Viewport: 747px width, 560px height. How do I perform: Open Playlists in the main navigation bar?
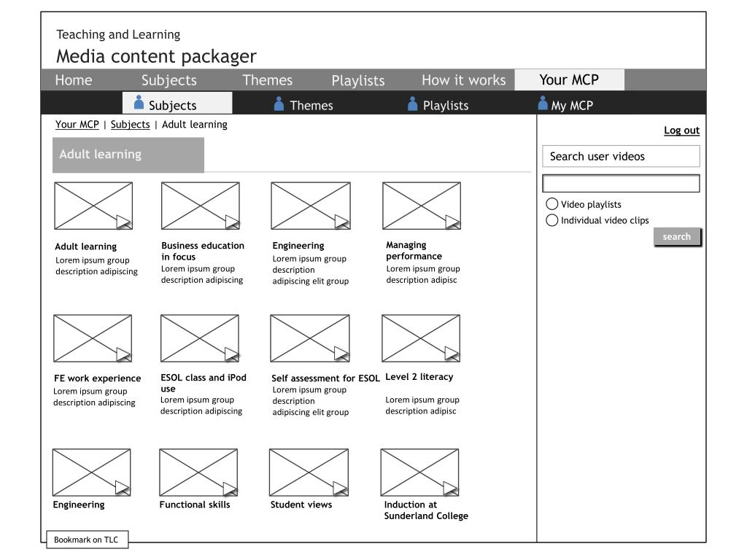(x=357, y=80)
